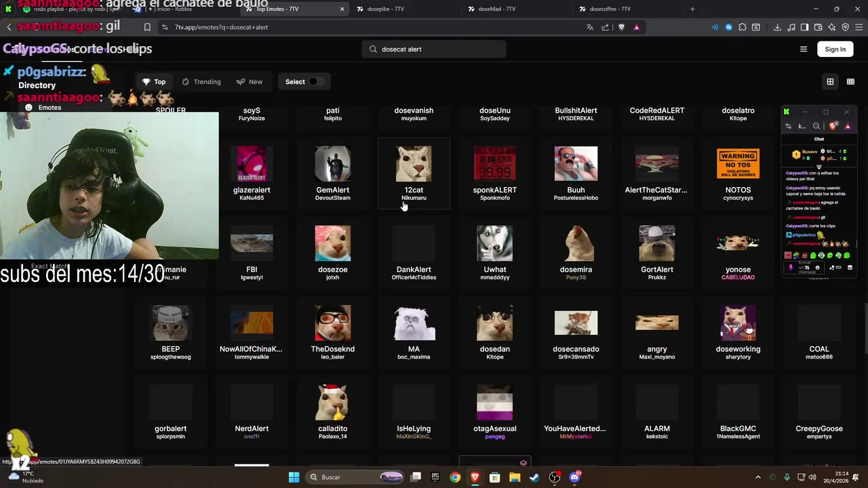Click the dosecat alert search field

[434, 49]
